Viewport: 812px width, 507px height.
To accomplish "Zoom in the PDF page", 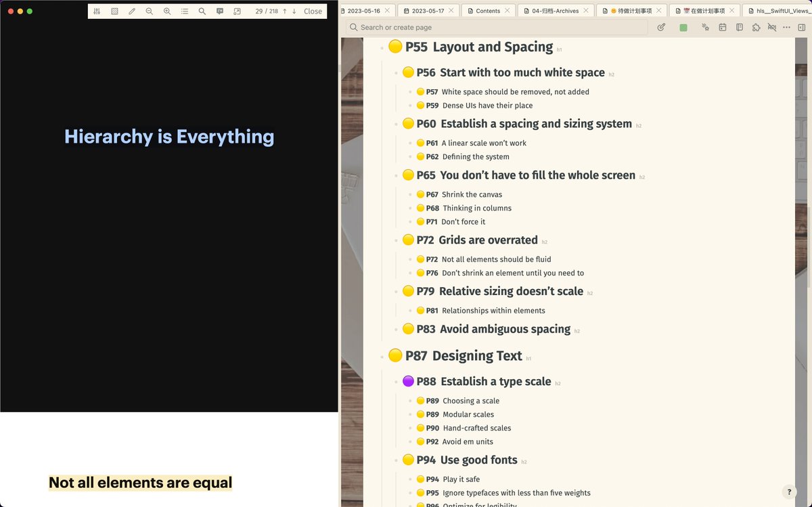I will coord(167,12).
